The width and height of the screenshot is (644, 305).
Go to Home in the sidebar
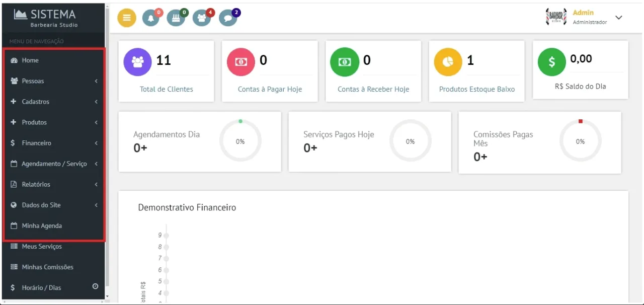click(54, 60)
